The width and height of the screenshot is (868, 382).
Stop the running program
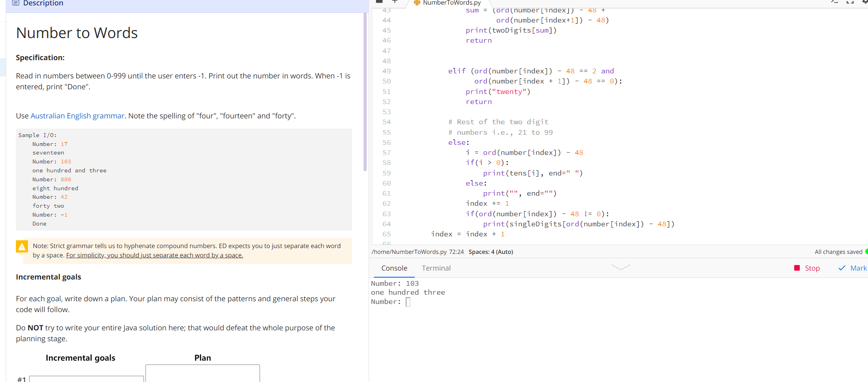pos(807,268)
